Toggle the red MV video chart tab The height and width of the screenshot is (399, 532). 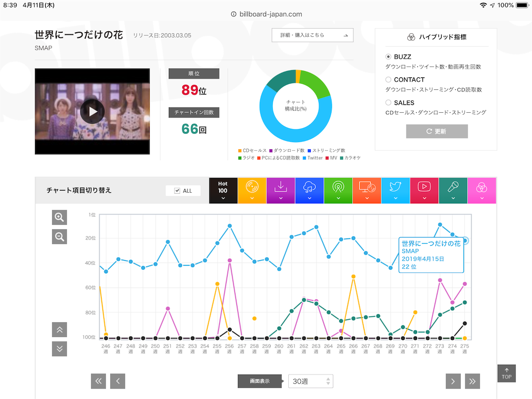424,191
